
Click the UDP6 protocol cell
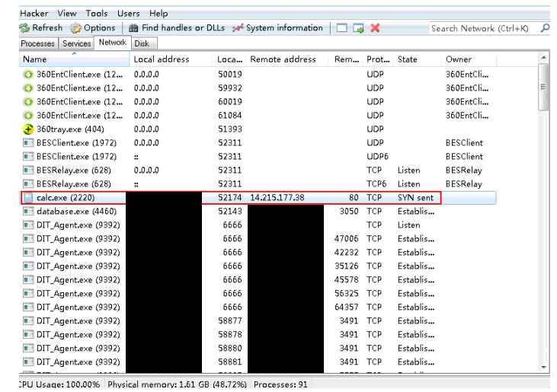click(378, 157)
